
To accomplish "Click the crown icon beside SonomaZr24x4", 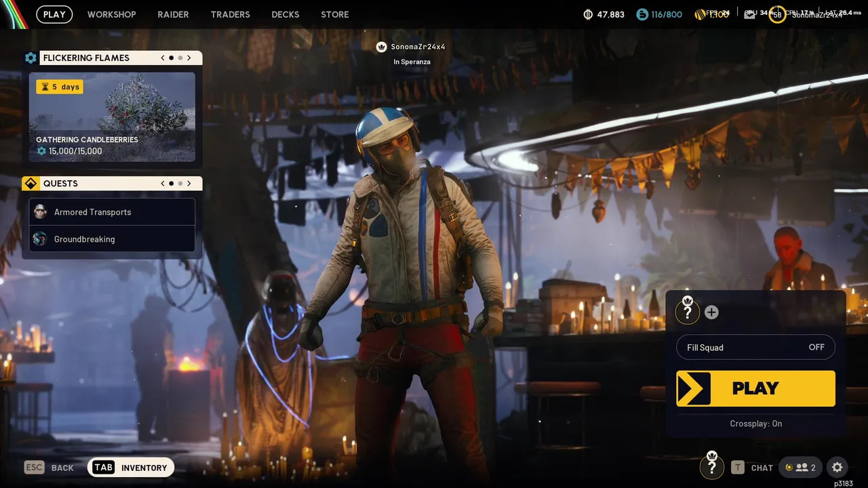I will (x=381, y=47).
